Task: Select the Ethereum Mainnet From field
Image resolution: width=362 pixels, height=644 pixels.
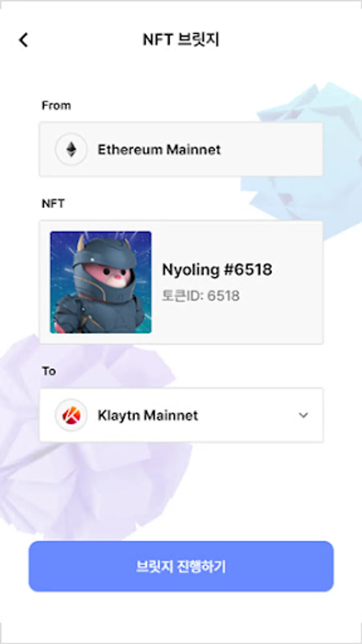Action: click(181, 149)
